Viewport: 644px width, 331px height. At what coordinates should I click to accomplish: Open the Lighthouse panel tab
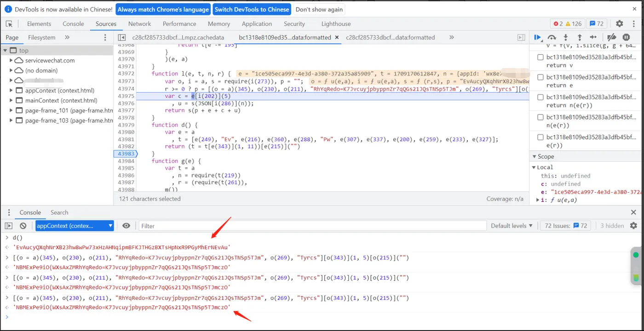tap(336, 24)
